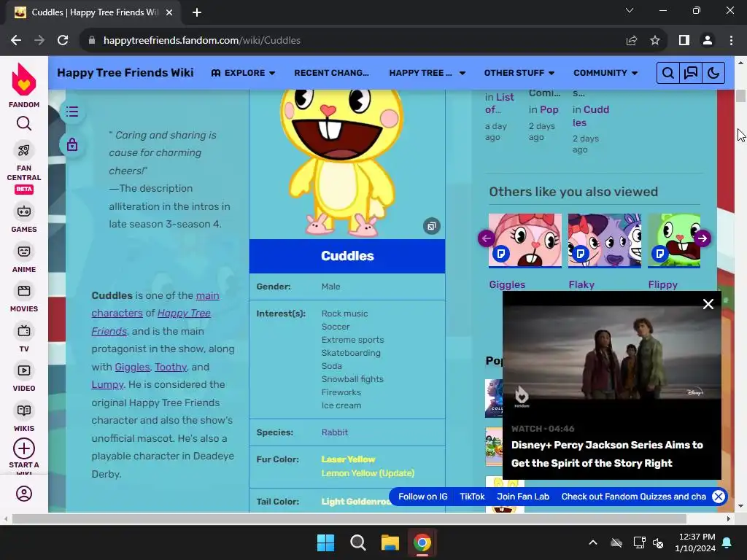Click the horizontal page scrollbar
Image resolution: width=747 pixels, height=560 pixels.
(349, 518)
